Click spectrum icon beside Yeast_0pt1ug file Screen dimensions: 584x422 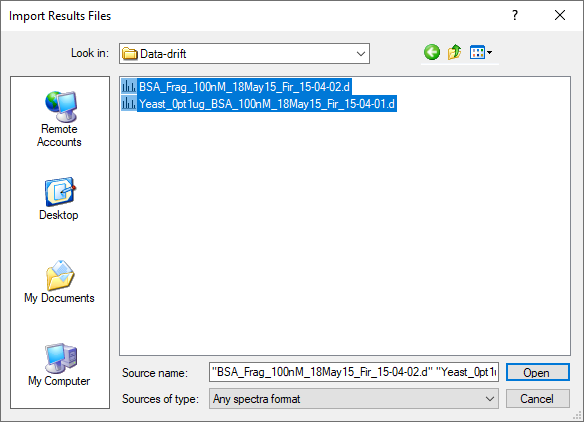(x=129, y=104)
